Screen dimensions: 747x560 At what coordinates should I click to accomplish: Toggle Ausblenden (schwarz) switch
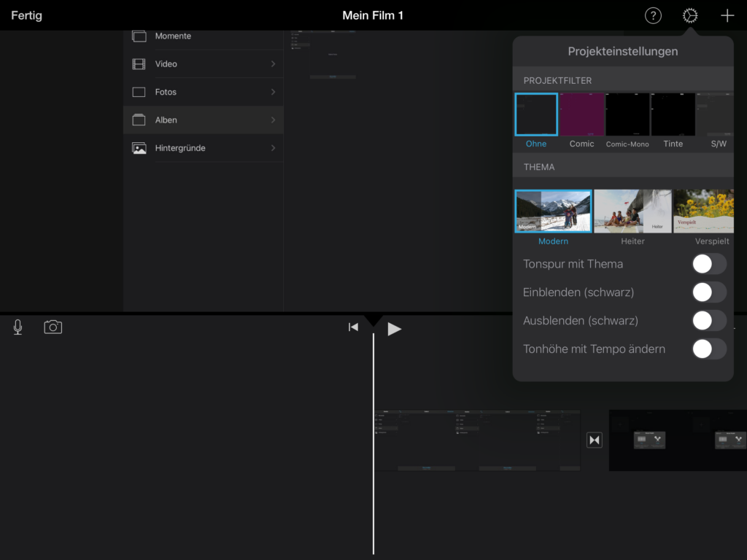(x=708, y=321)
